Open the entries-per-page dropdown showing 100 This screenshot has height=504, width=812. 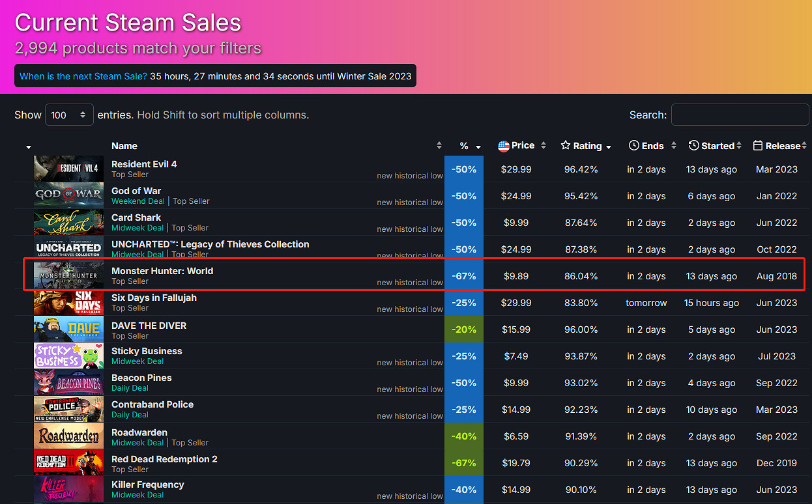(69, 115)
